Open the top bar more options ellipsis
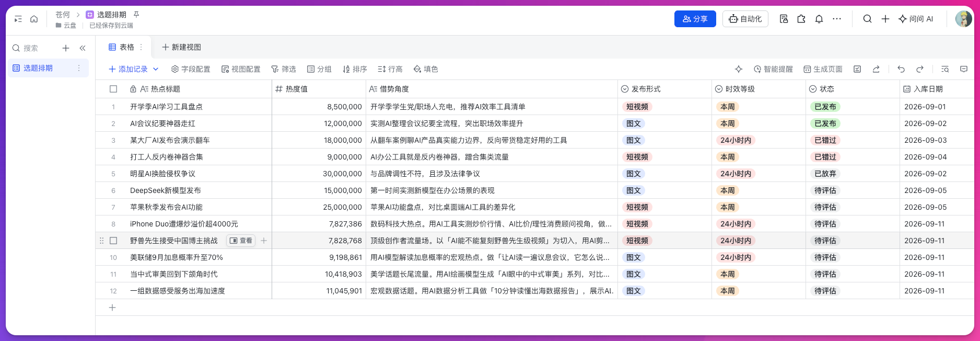This screenshot has height=341, width=980. click(837, 19)
